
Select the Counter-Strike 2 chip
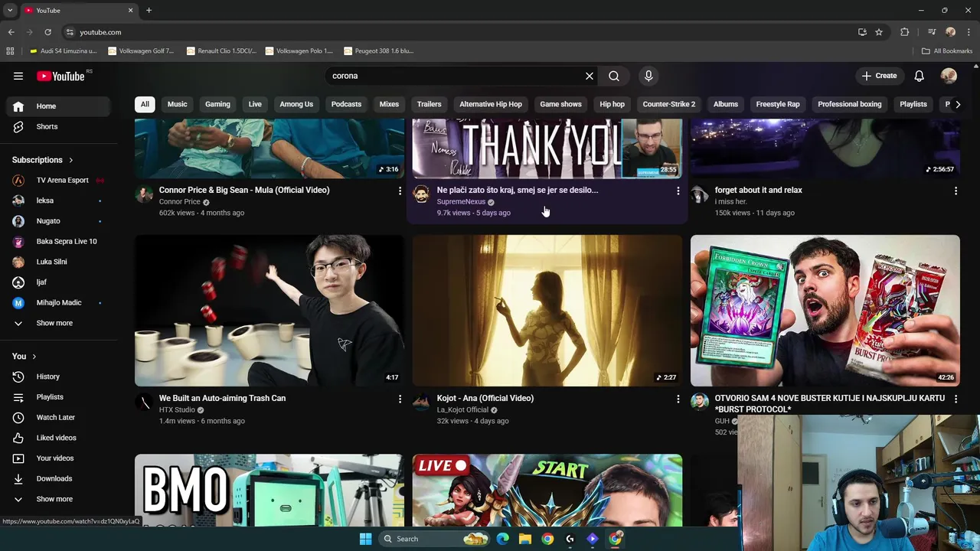click(669, 104)
